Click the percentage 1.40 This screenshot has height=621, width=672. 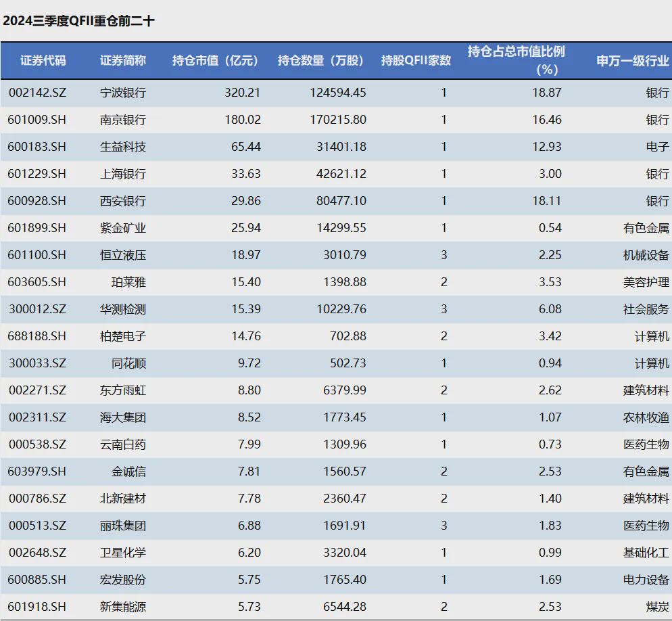(x=550, y=499)
